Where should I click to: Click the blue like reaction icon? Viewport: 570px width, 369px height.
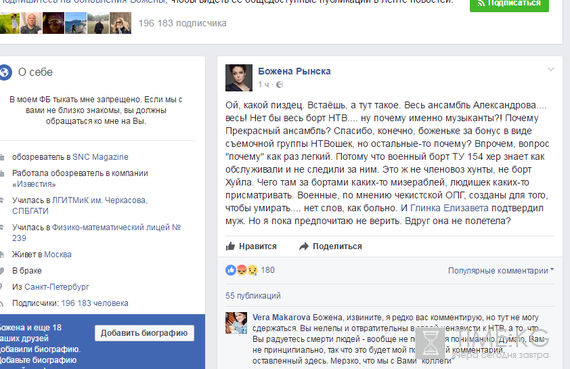(231, 270)
